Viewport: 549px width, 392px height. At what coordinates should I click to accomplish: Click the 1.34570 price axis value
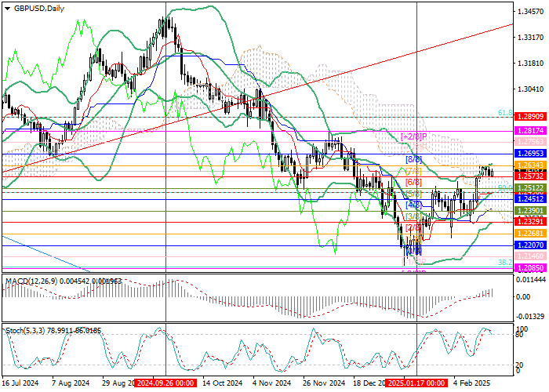531,12
